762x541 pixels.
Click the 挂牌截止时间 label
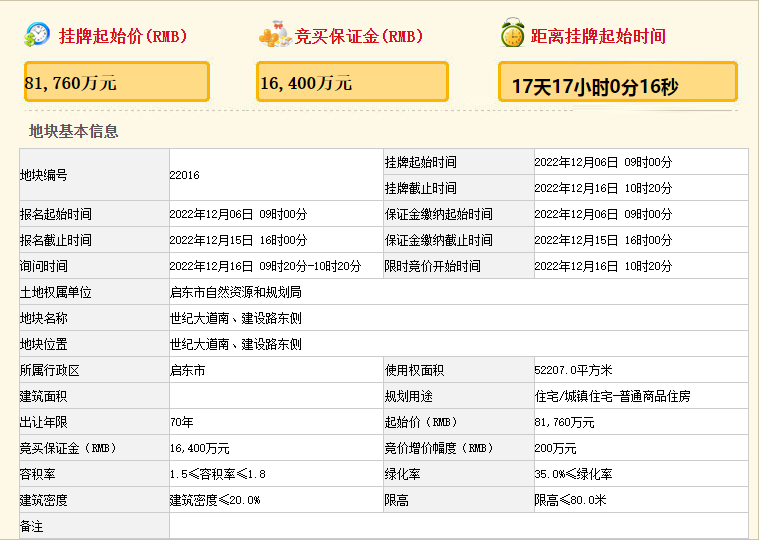pos(421,188)
